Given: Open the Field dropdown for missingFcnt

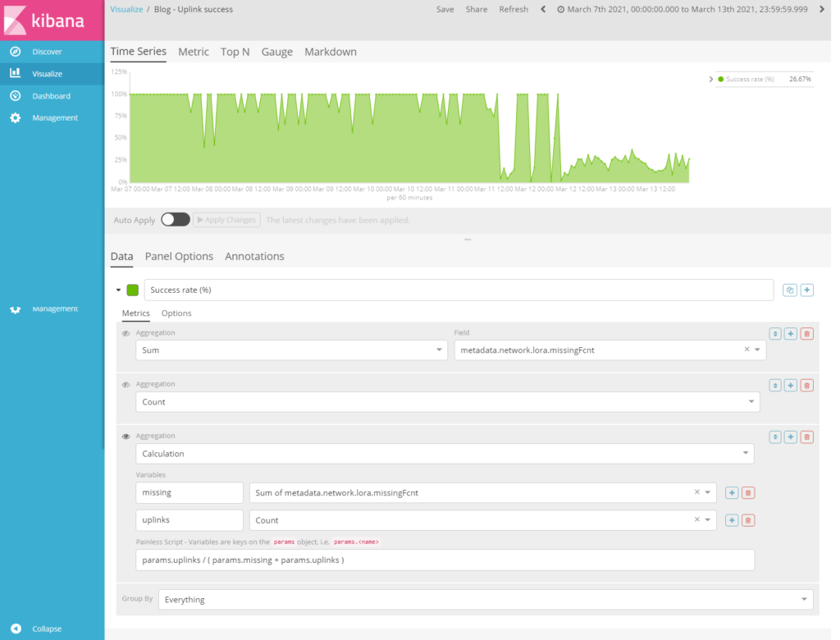Looking at the screenshot, I should coord(757,350).
